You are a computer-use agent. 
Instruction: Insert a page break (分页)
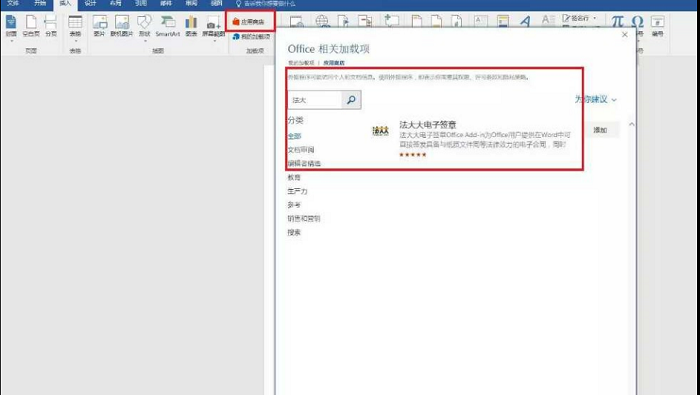click(x=51, y=25)
